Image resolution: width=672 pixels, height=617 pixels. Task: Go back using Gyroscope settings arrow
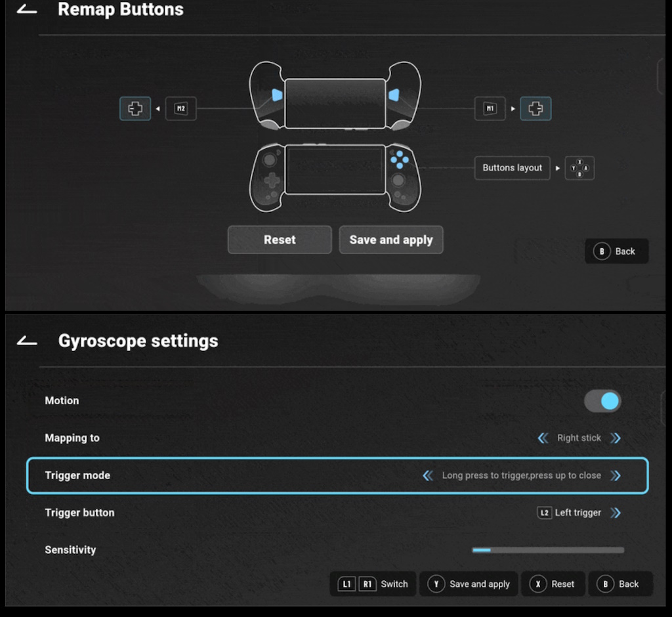click(26, 341)
